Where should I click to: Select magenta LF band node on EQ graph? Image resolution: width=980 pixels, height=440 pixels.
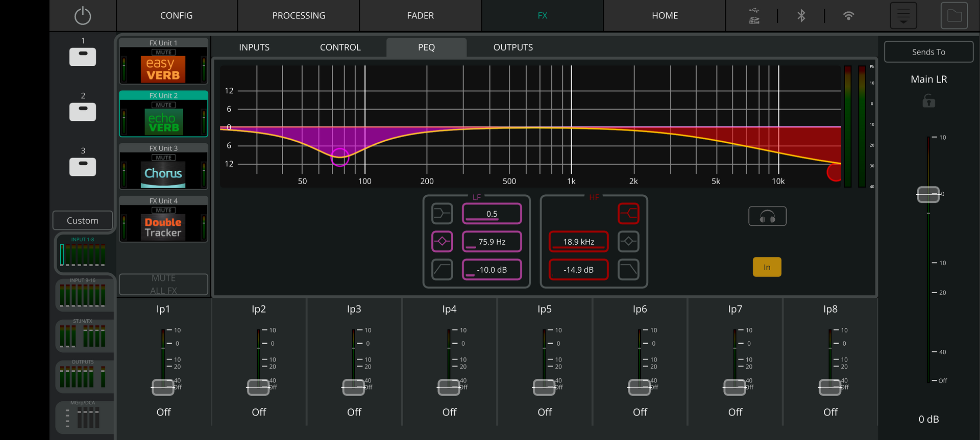(340, 157)
